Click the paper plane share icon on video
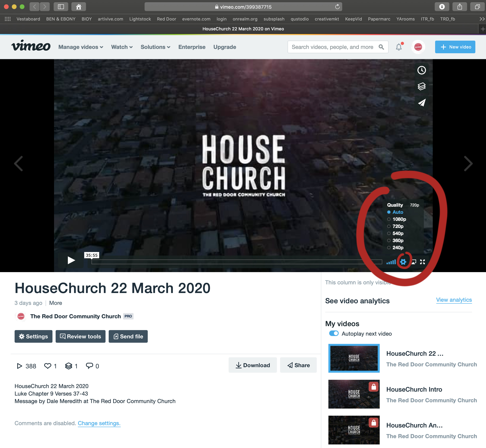This screenshot has height=448, width=486. coord(422,103)
